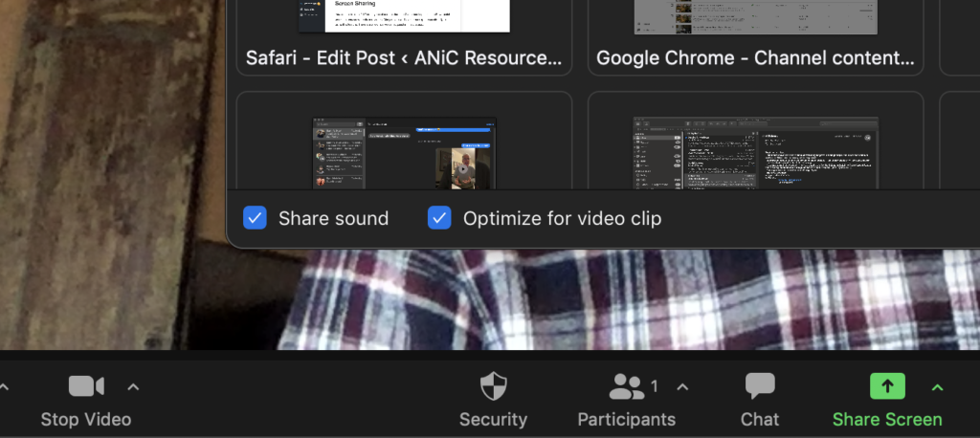Viewport: 980px width, 438px height.
Task: Click the "Security" text label in toolbar
Action: 493,419
